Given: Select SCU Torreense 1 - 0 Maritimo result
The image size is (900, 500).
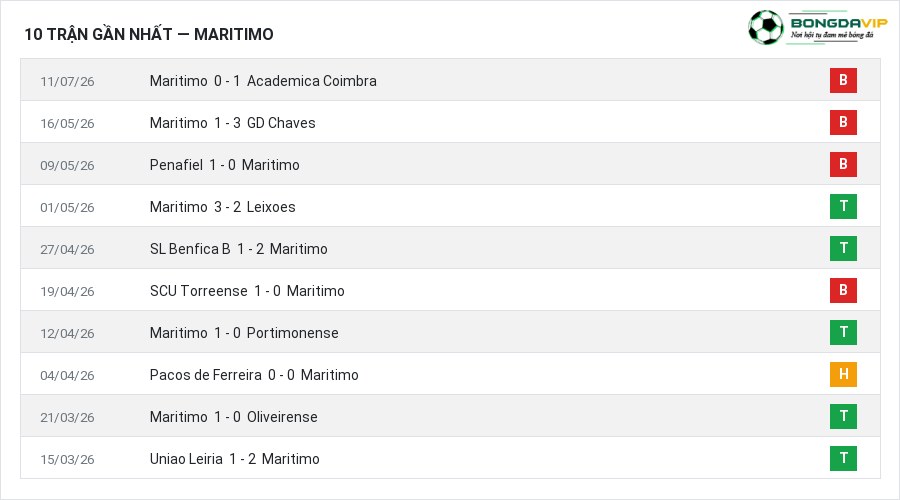Looking at the screenshot, I should pos(247,291).
